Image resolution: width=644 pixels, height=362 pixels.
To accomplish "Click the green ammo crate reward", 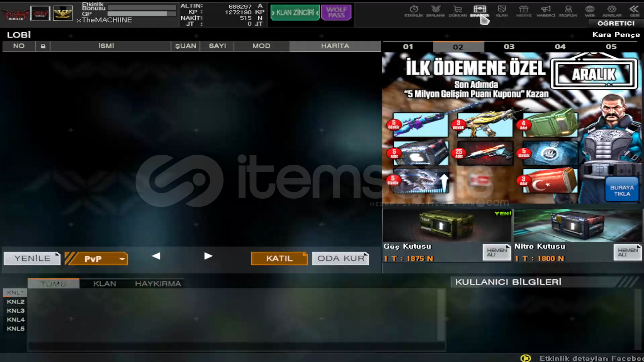I will pos(550,124).
